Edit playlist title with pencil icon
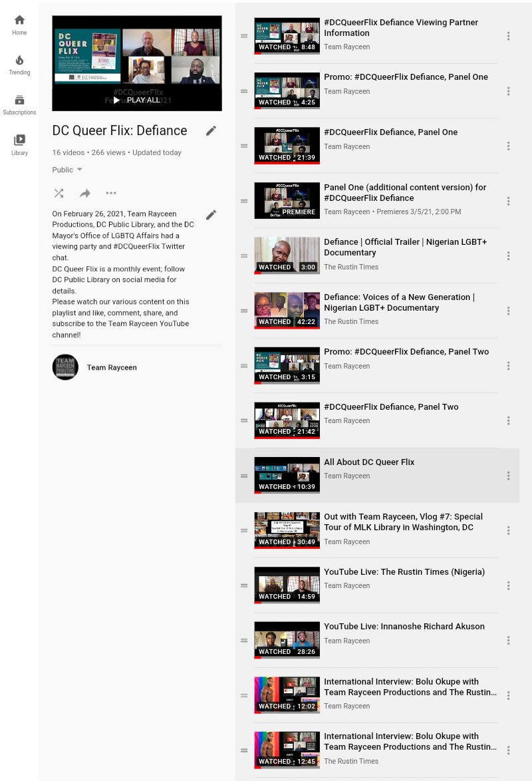The width and height of the screenshot is (532, 781). tap(211, 130)
